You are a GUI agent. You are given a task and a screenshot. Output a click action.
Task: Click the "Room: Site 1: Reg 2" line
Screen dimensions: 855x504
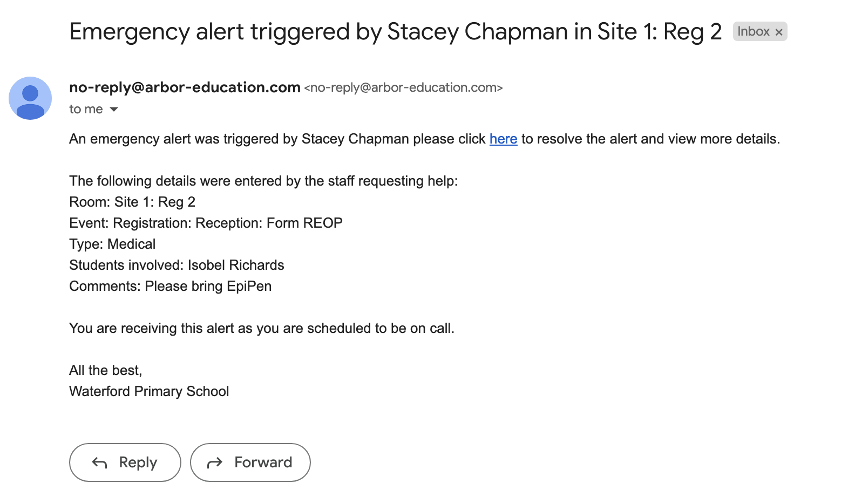(132, 202)
